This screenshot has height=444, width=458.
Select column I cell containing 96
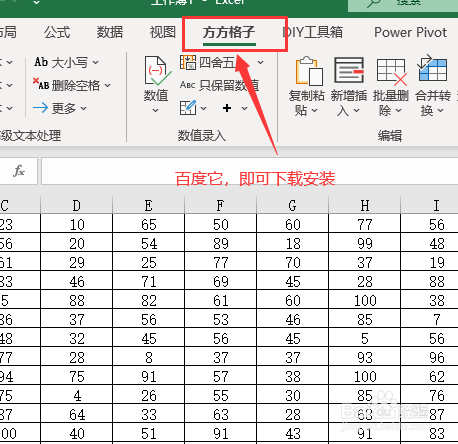[430, 357]
